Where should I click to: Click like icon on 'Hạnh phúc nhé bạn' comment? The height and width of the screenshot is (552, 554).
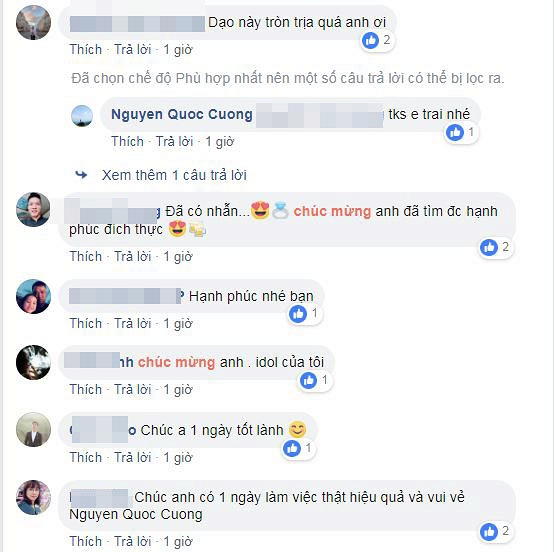pyautogui.click(x=298, y=314)
